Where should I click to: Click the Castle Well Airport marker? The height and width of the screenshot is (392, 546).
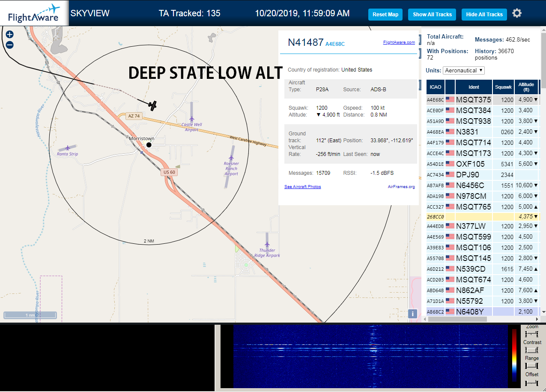pyautogui.click(x=191, y=119)
